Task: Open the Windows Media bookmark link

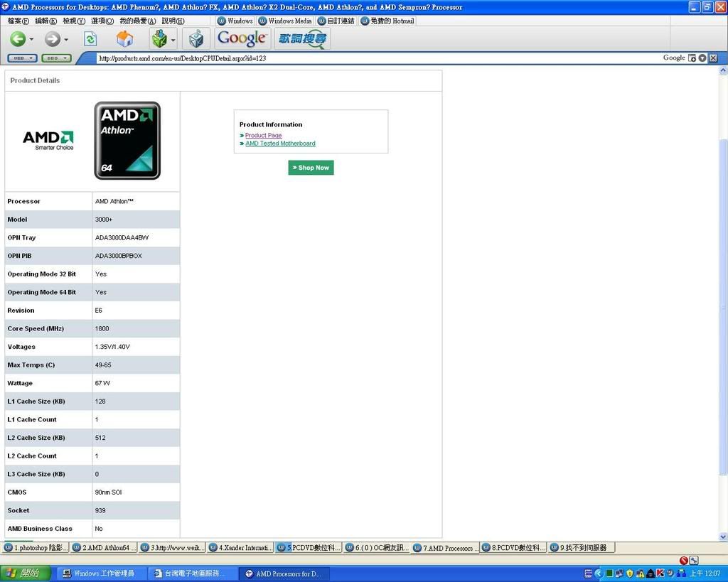Action: 286,21
